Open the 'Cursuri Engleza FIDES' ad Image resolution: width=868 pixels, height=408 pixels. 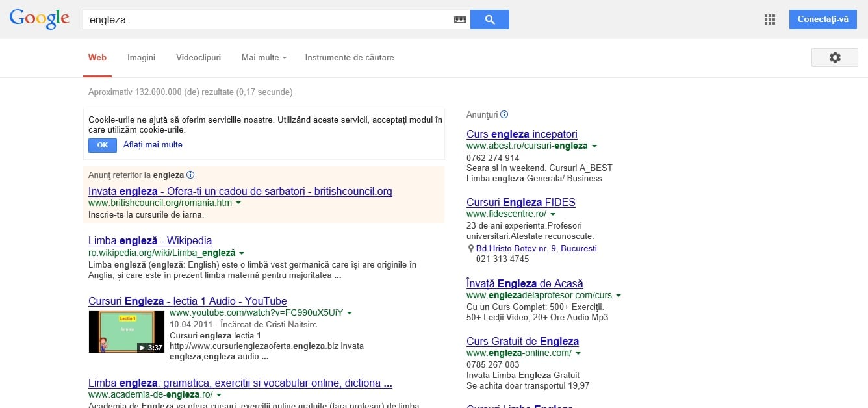point(521,202)
